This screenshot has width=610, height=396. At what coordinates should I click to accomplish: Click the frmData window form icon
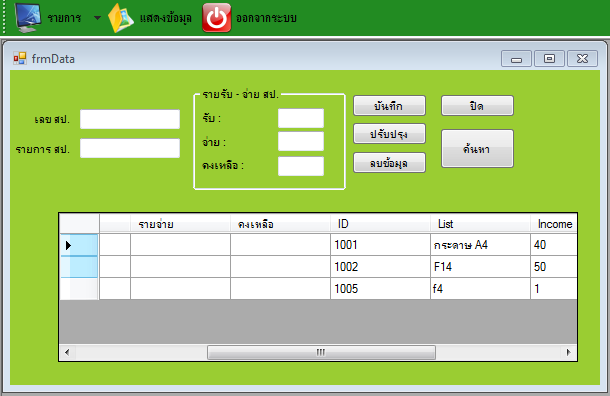tap(20, 58)
